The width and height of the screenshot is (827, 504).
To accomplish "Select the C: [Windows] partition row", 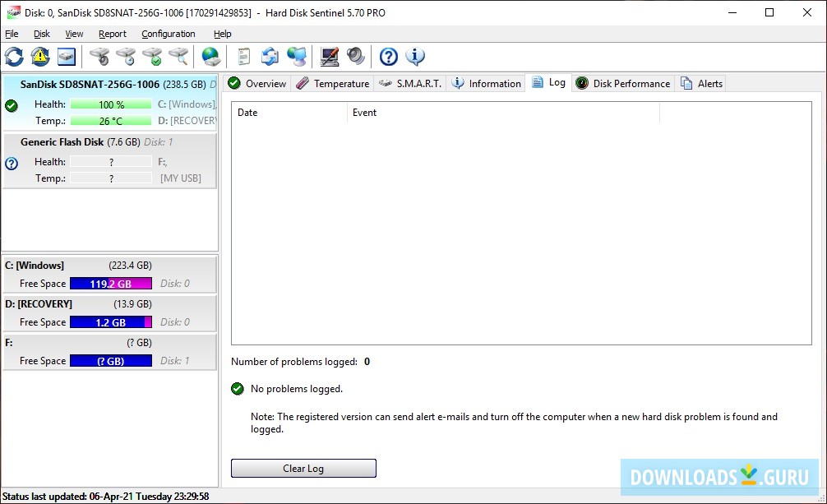I will click(x=109, y=275).
